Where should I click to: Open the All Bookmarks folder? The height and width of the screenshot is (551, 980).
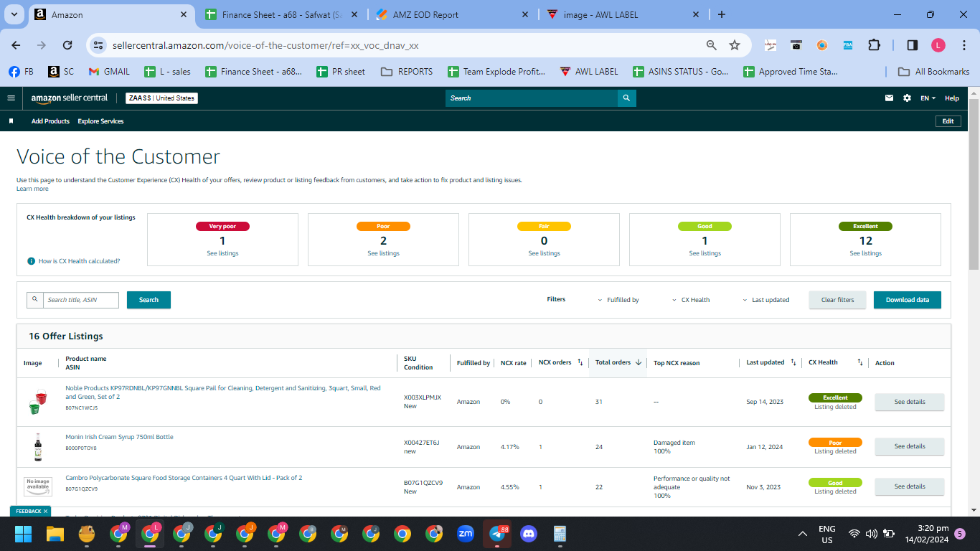pos(934,72)
